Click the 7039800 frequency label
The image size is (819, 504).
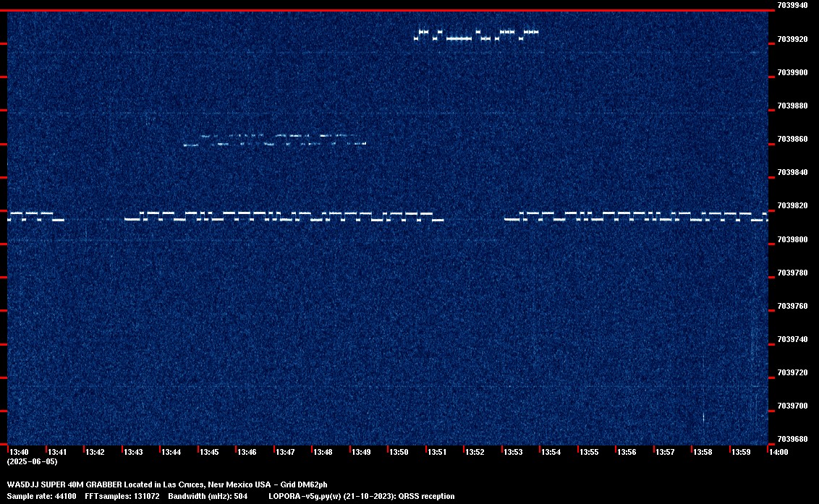792,240
